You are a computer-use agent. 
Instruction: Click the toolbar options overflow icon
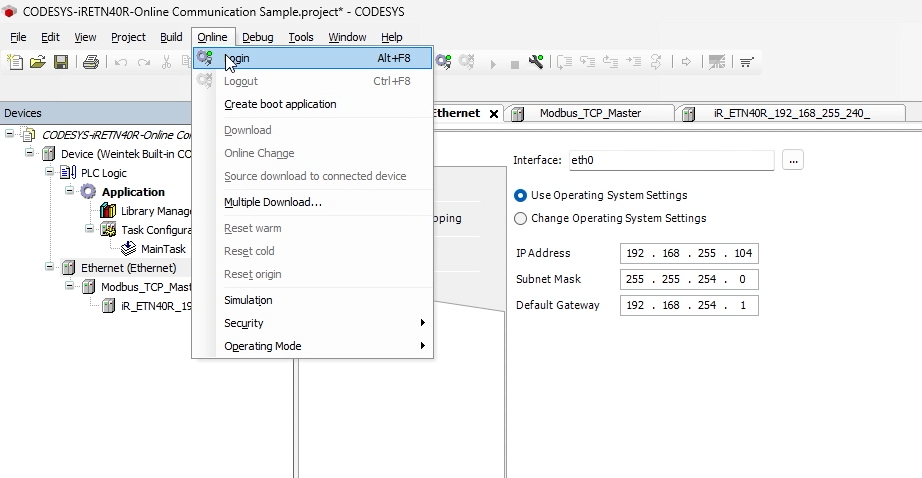tap(747, 62)
